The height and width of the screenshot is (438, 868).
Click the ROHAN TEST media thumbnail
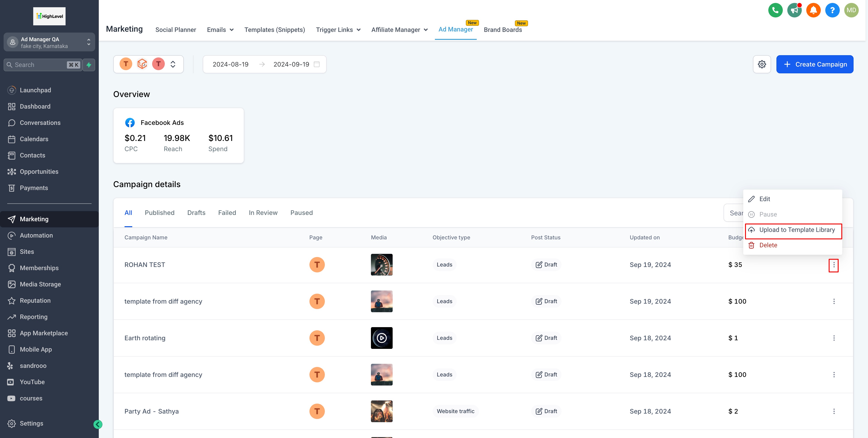click(381, 265)
